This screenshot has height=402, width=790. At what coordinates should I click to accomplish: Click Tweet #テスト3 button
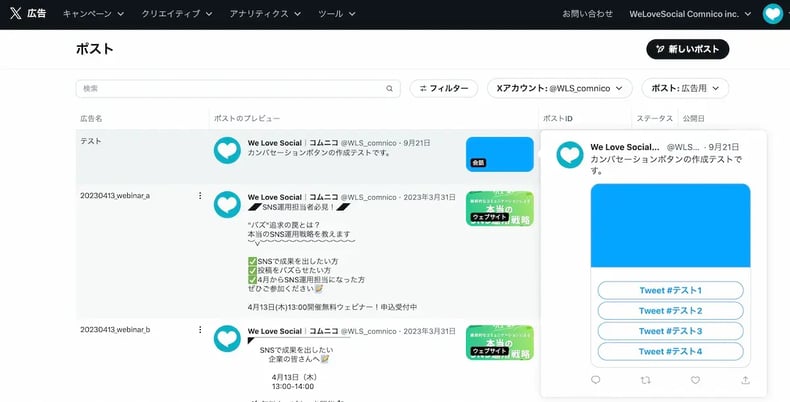(670, 331)
